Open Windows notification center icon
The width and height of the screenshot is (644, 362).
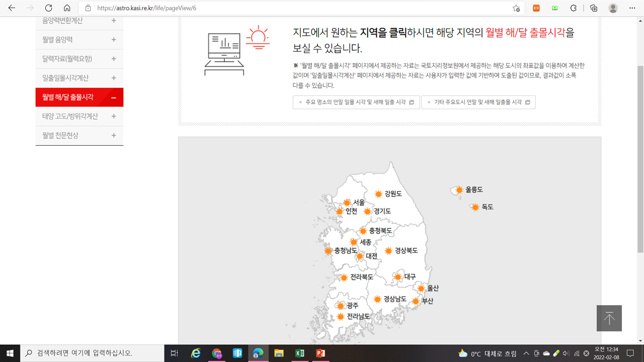(630, 353)
